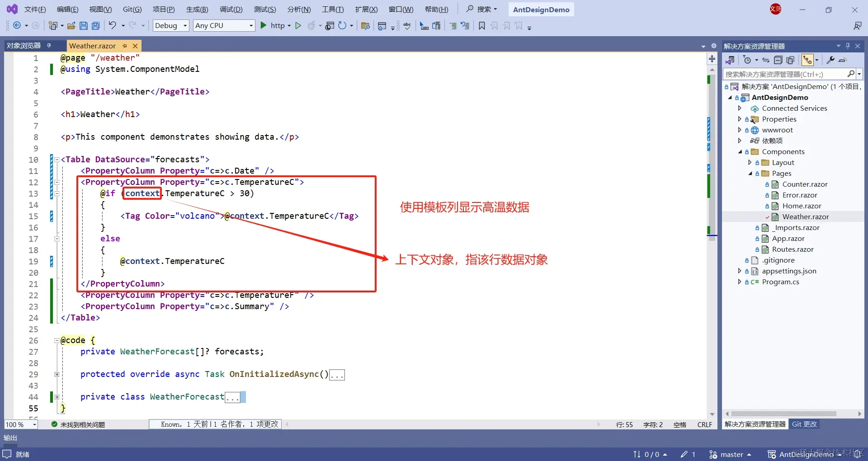This screenshot has width=868, height=461.
Task: Comment out selected lines icon
Action: point(453,26)
